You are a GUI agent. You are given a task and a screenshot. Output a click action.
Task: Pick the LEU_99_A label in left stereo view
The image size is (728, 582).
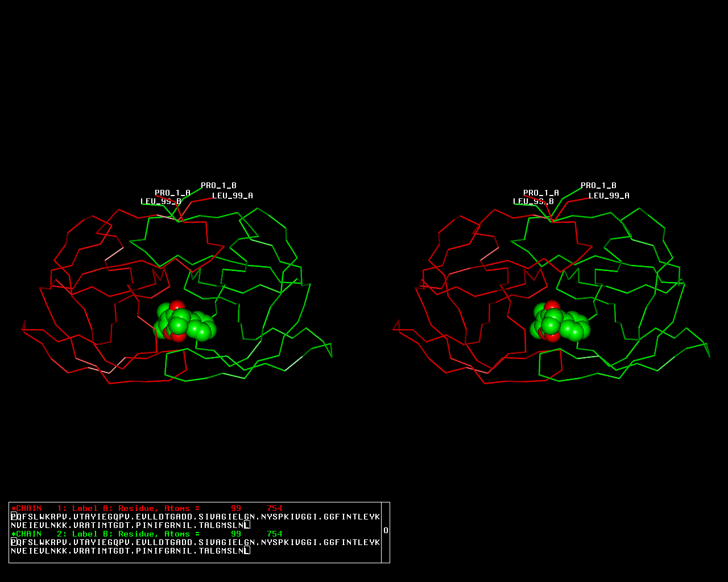tap(232, 196)
